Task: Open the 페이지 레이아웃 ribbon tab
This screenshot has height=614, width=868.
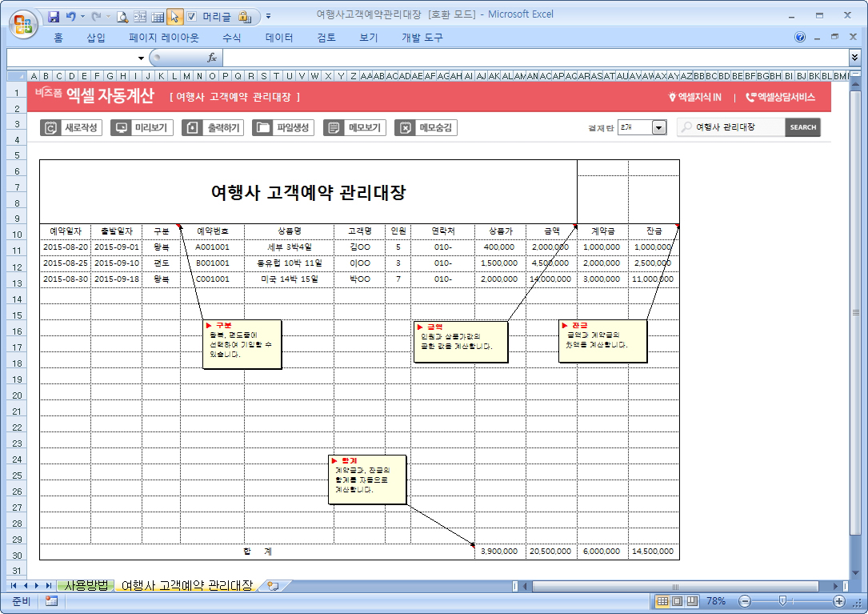Action: click(x=164, y=38)
